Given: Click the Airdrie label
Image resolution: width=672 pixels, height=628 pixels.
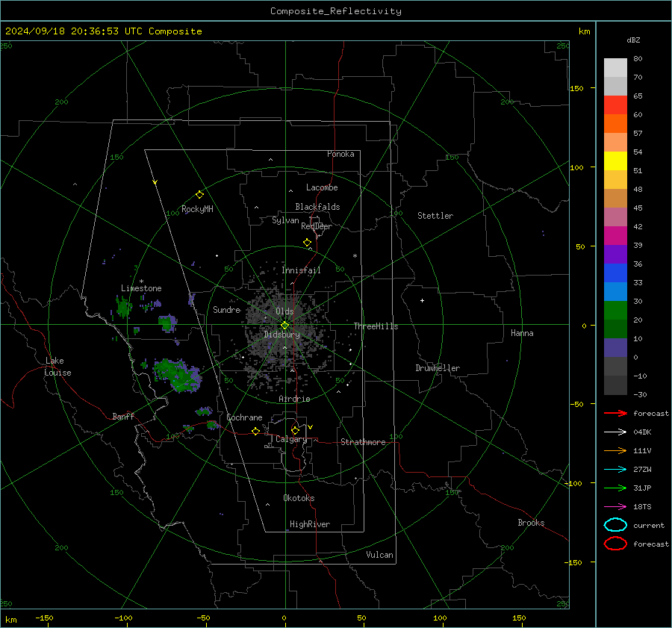Looking at the screenshot, I should (294, 399).
